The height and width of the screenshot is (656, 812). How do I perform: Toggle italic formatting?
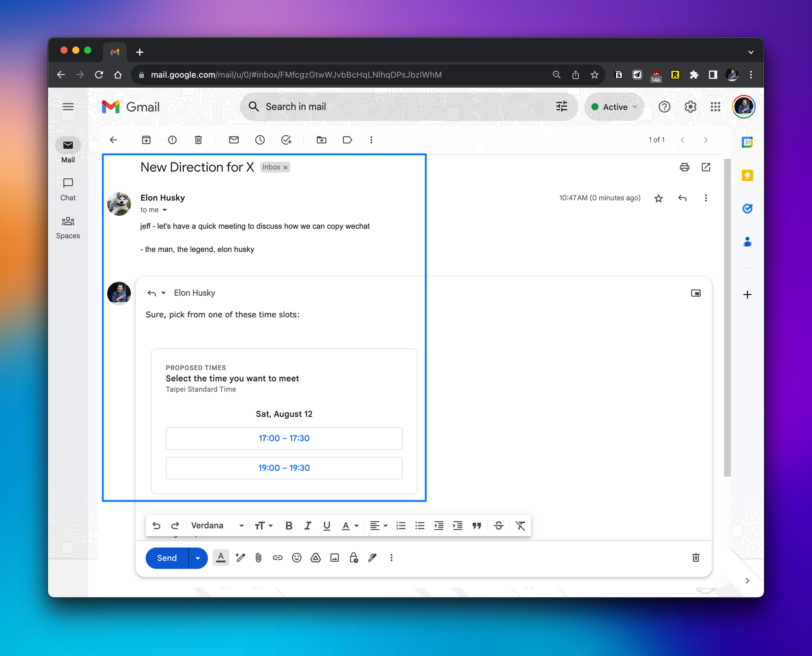(308, 526)
